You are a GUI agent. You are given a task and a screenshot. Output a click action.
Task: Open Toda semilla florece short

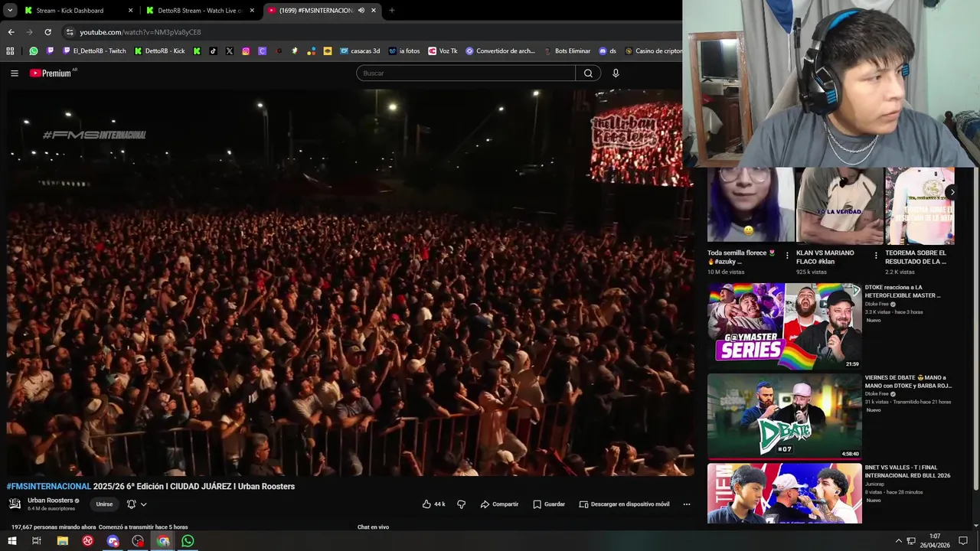tap(750, 206)
